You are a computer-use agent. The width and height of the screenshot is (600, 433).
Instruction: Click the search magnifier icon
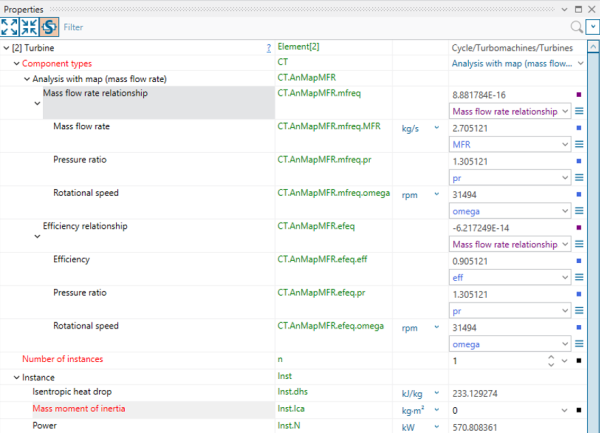pyautogui.click(x=577, y=27)
